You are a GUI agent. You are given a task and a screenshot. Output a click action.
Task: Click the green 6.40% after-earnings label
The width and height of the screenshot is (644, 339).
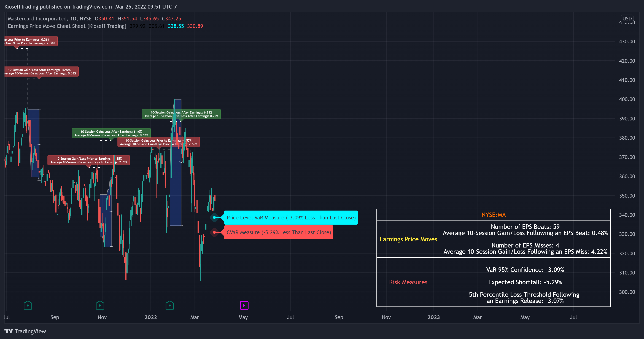111,133
